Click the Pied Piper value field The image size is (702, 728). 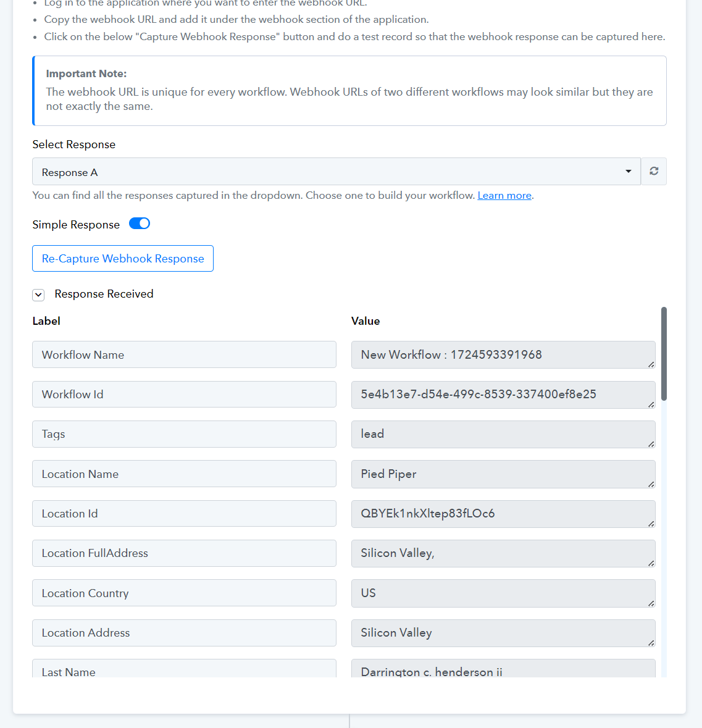tap(503, 474)
